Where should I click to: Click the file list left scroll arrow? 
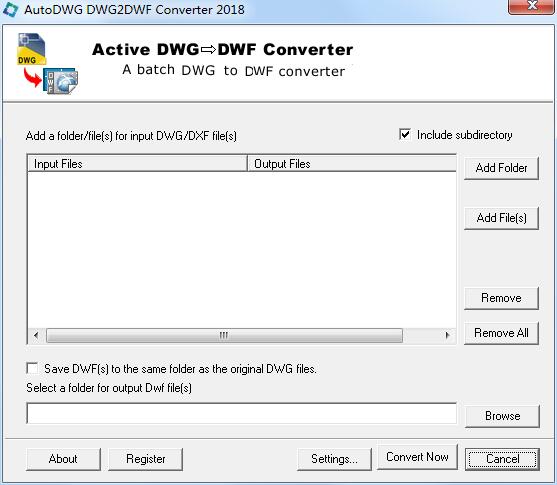coord(36,335)
